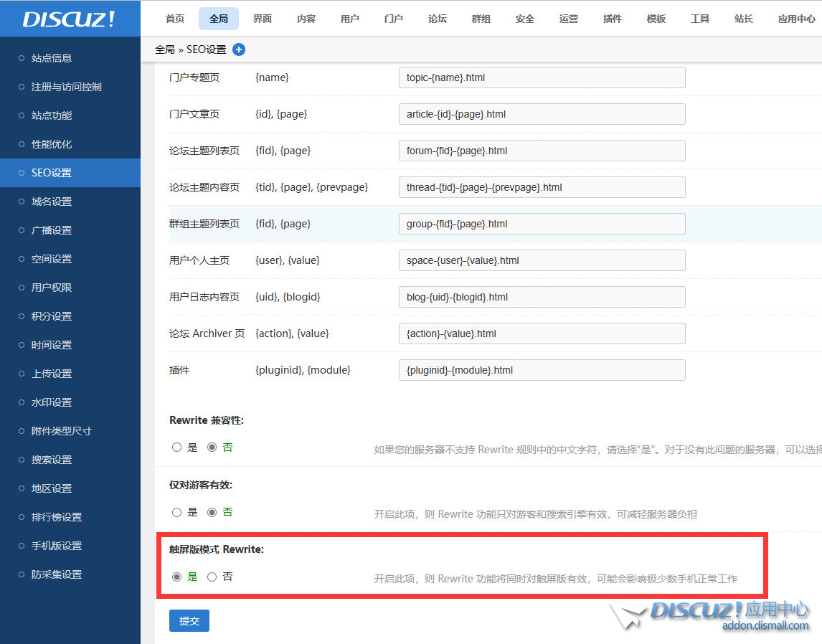Screen dimensions: 822x644
Task: Click the 门户专题页 rewrite rule input field
Action: coord(542,77)
